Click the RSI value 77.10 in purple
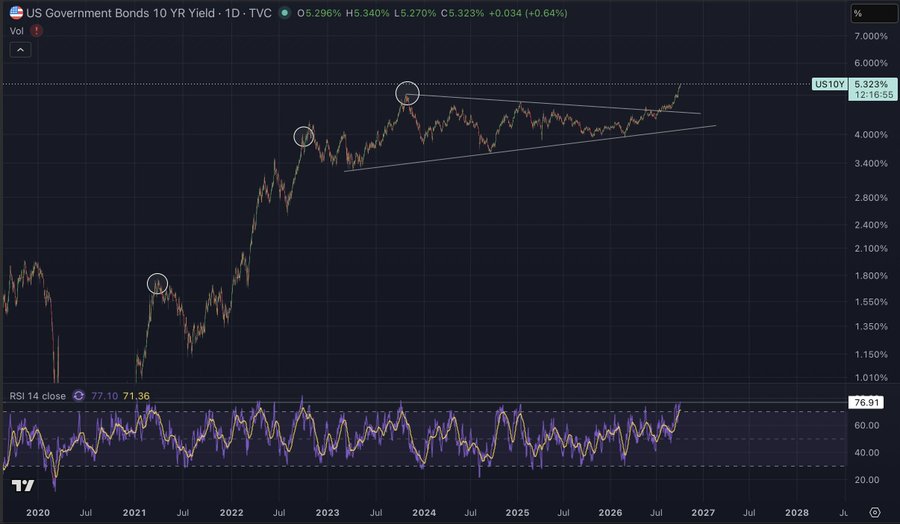Viewport: 900px width, 524px height. tap(104, 396)
